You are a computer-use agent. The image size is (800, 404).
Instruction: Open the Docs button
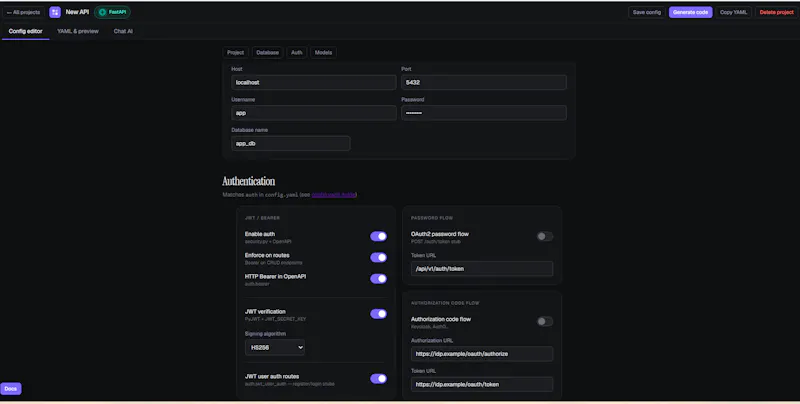(x=11, y=388)
